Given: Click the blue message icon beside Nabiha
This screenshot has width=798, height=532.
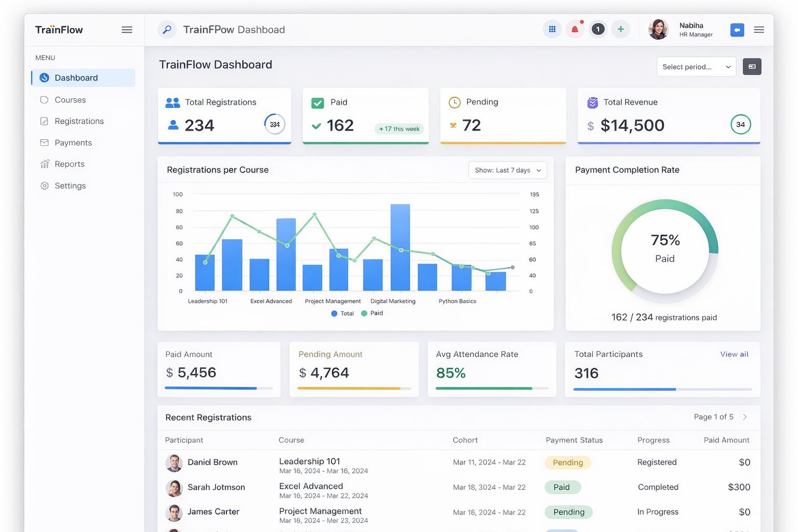Looking at the screenshot, I should point(737,30).
